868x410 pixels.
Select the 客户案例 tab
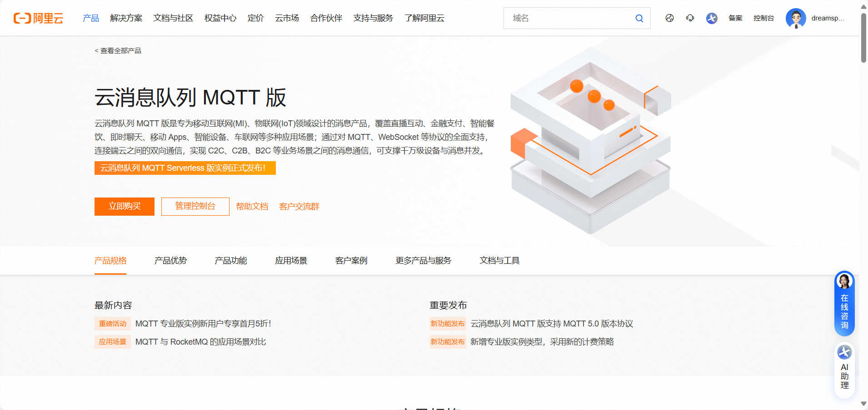click(351, 261)
